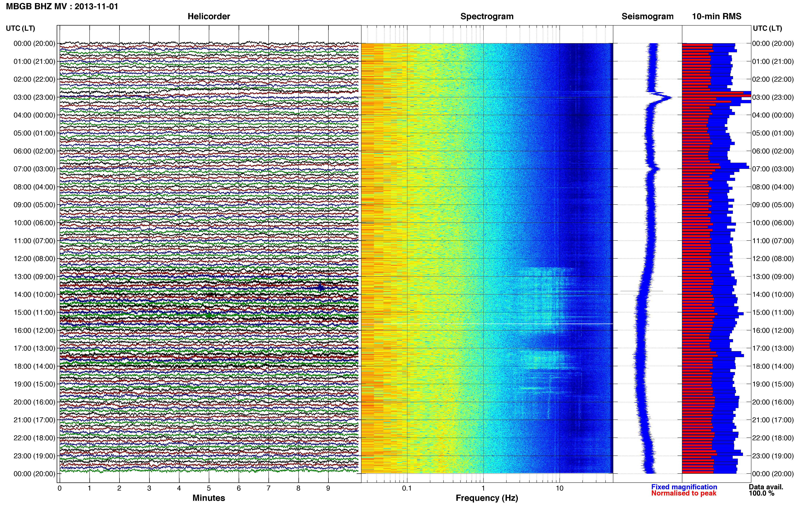Image resolution: width=812 pixels, height=508 pixels.
Task: Click the white data gap line in the spectrogram
Action: (x=487, y=324)
